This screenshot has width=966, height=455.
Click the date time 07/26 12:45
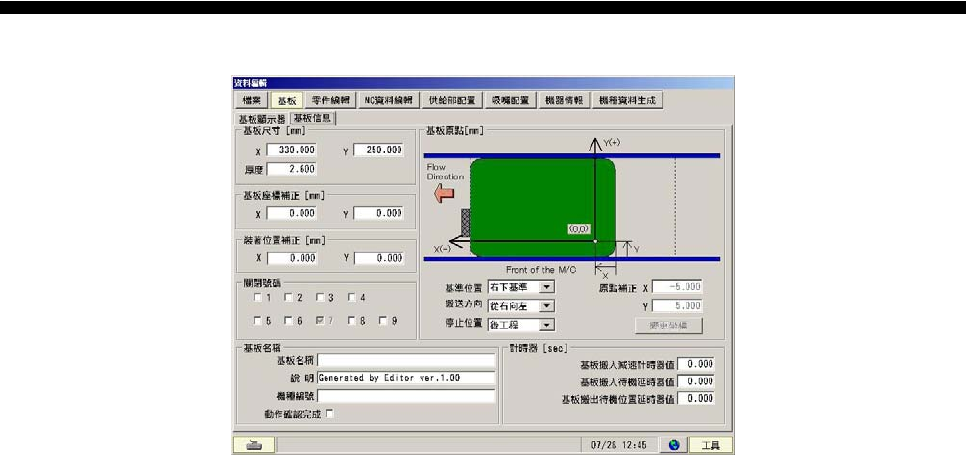click(619, 445)
